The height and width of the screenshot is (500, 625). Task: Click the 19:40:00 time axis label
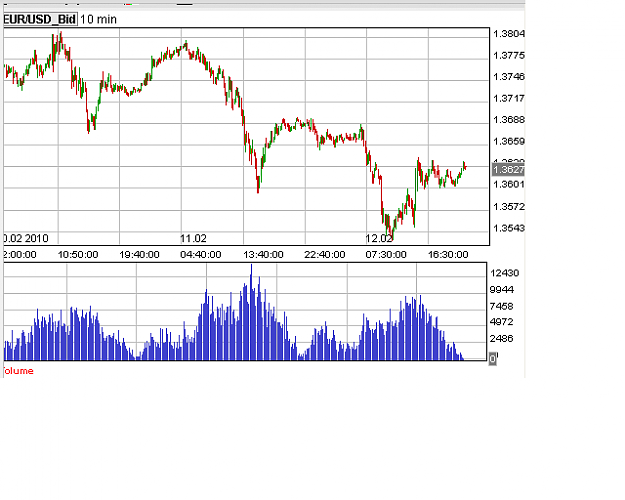pyautogui.click(x=139, y=254)
